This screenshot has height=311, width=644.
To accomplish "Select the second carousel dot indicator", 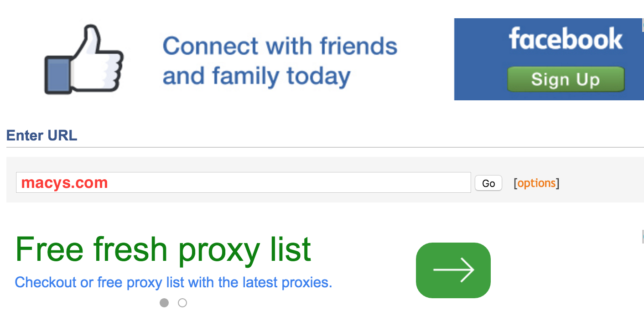I will [x=182, y=303].
